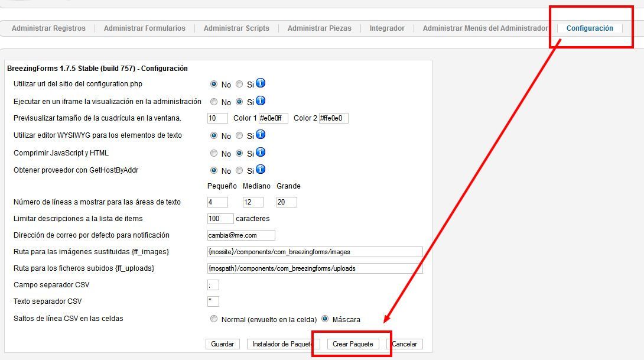
Task: Select Si for iframe preview execution
Action: (x=239, y=102)
